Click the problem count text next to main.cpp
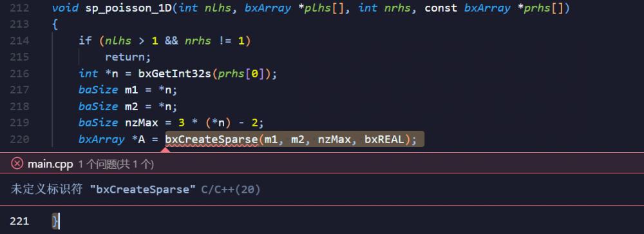This screenshot has width=644, height=234. pyautogui.click(x=116, y=164)
